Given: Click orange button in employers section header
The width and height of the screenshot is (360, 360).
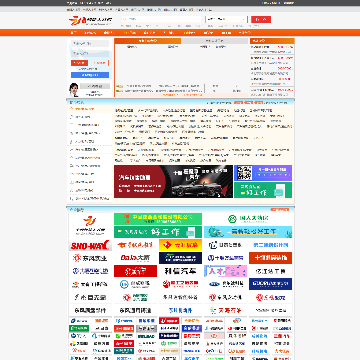Looking at the screenshot, I should point(279,210).
